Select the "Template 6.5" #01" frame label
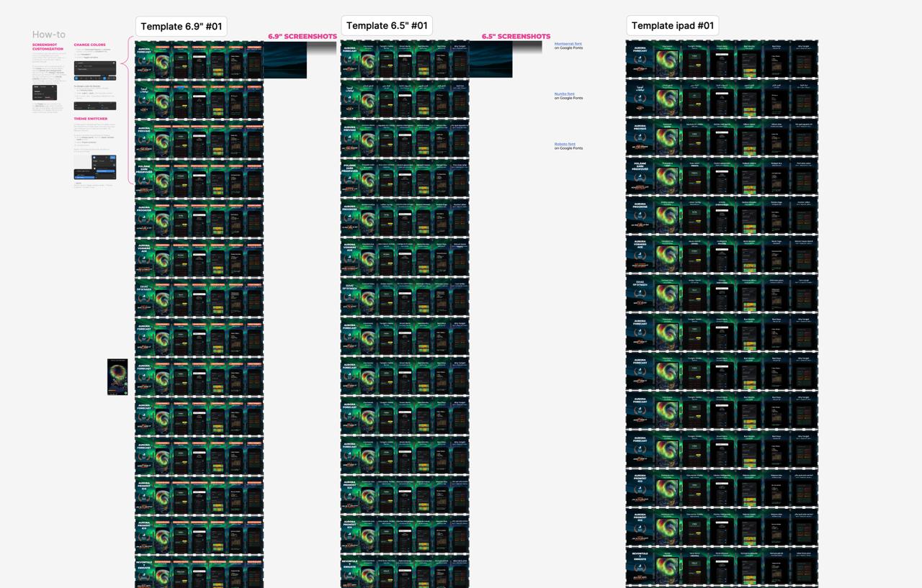Viewport: 922px width, 588px height. [387, 26]
